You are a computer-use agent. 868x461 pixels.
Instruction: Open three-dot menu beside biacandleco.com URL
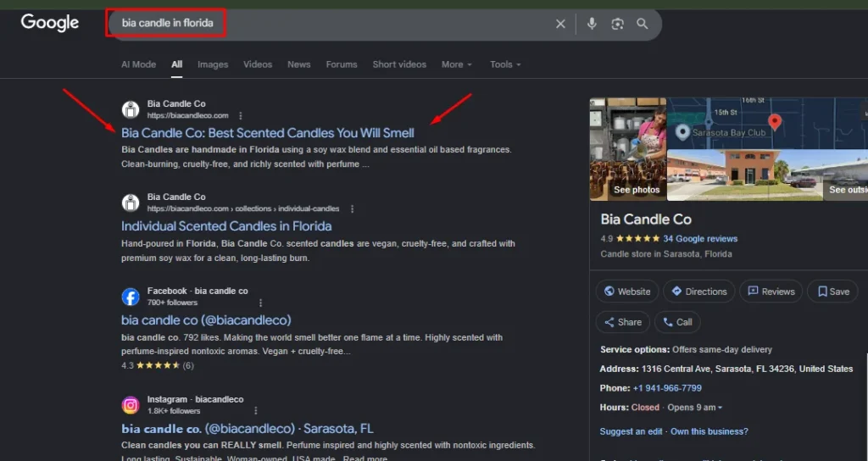240,115
